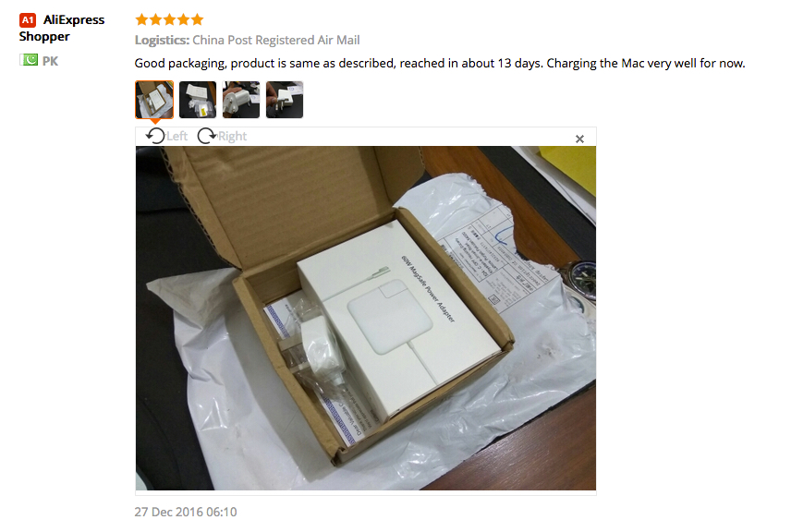Viewport: 791px width, 532px height.
Task: Click the first orange rating star
Action: pos(141,19)
